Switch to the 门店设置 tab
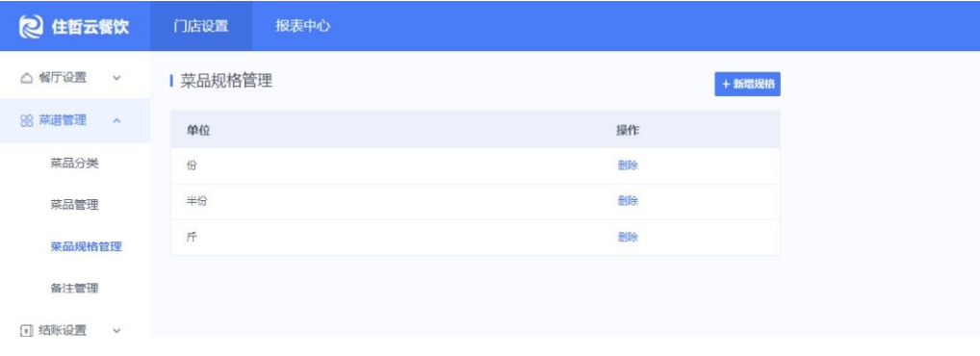The image size is (980, 356). click(200, 26)
